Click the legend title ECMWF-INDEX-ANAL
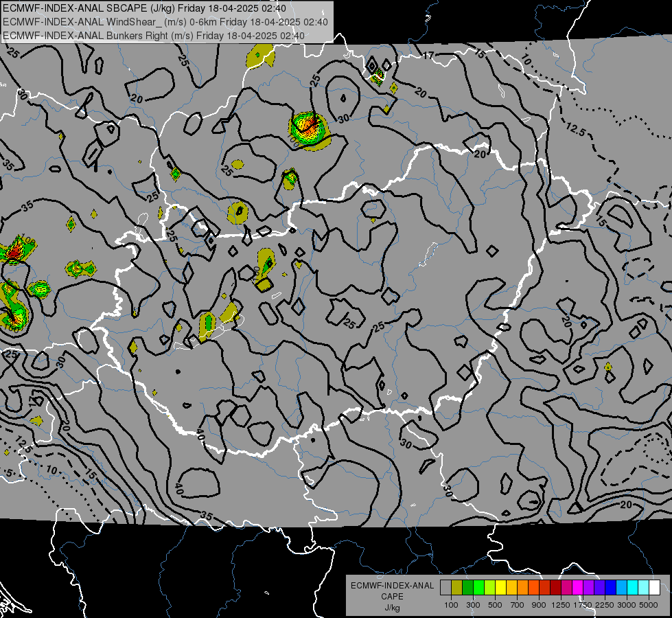The width and height of the screenshot is (672, 618). (x=392, y=586)
